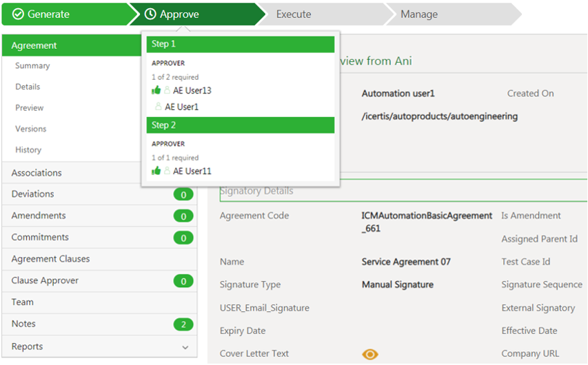Click the person icon beside AE User1
The width and height of the screenshot is (588, 365).
point(159,107)
